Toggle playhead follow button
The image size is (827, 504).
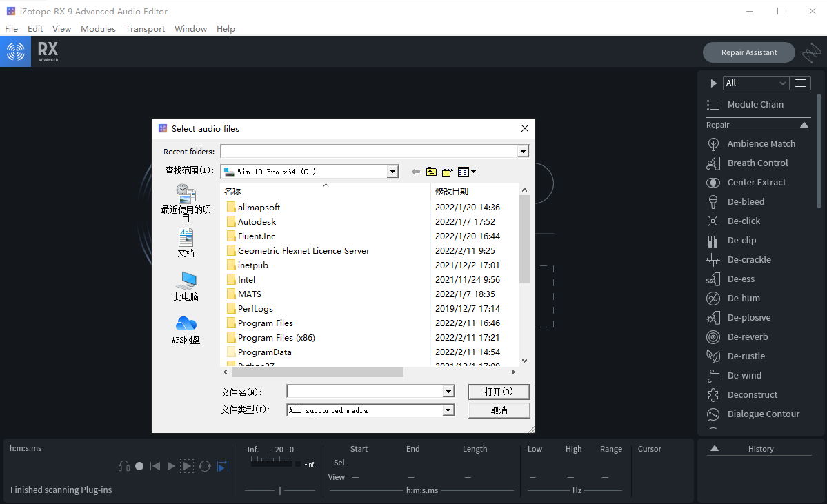pyautogui.click(x=223, y=466)
